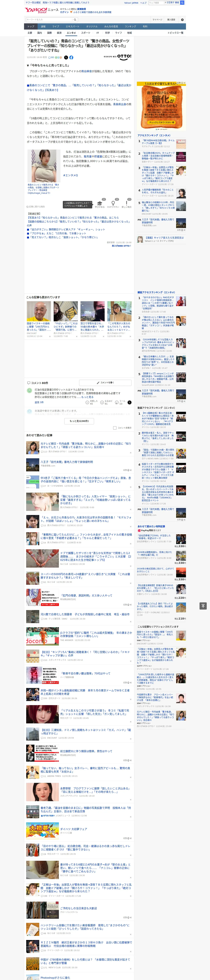Open the 'トピックス一覧' link

(175, 33)
